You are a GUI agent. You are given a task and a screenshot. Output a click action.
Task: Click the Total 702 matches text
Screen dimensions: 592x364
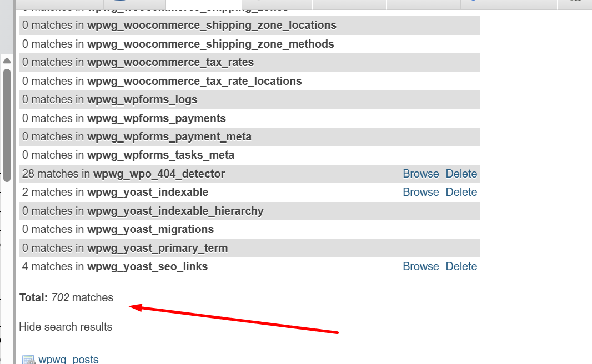tap(66, 297)
